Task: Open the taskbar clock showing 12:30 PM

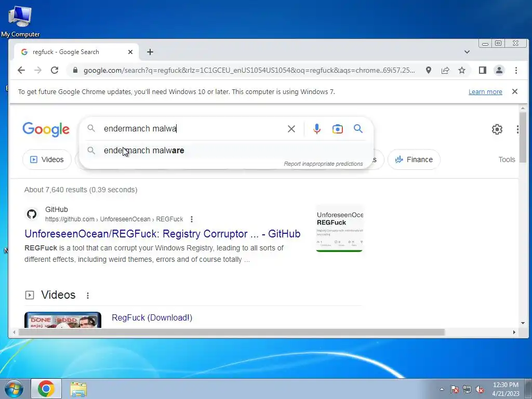Action: pyautogui.click(x=506, y=389)
